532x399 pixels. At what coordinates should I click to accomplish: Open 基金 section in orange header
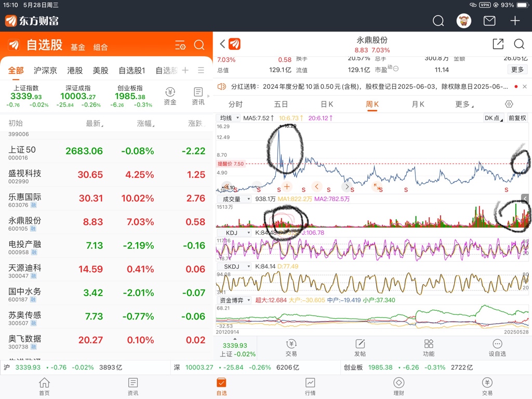[x=78, y=47]
